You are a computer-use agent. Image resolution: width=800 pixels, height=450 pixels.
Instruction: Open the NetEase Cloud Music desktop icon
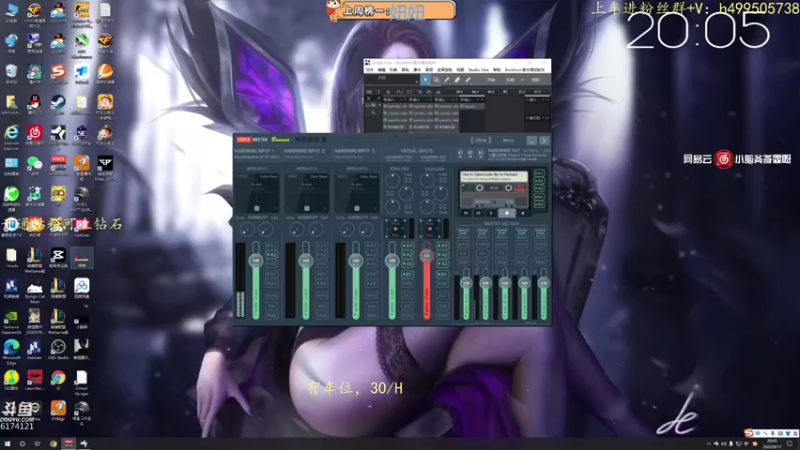(x=35, y=135)
